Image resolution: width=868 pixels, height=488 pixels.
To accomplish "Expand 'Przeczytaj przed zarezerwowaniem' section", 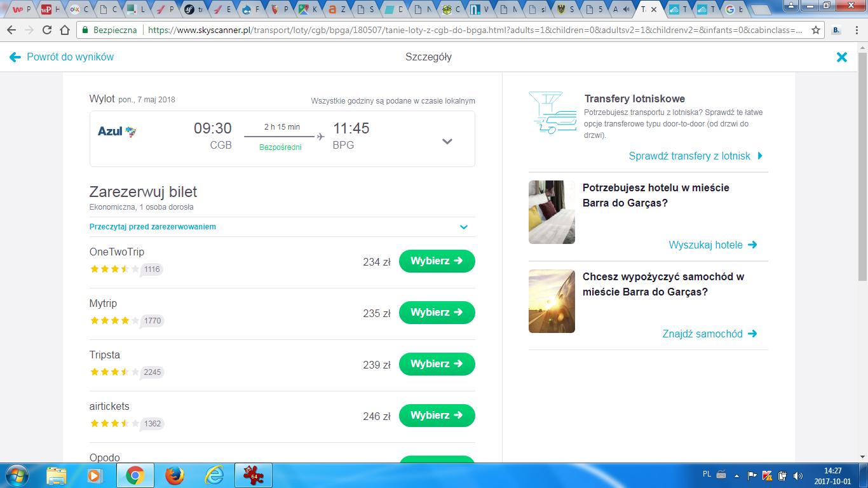I will pos(282,227).
